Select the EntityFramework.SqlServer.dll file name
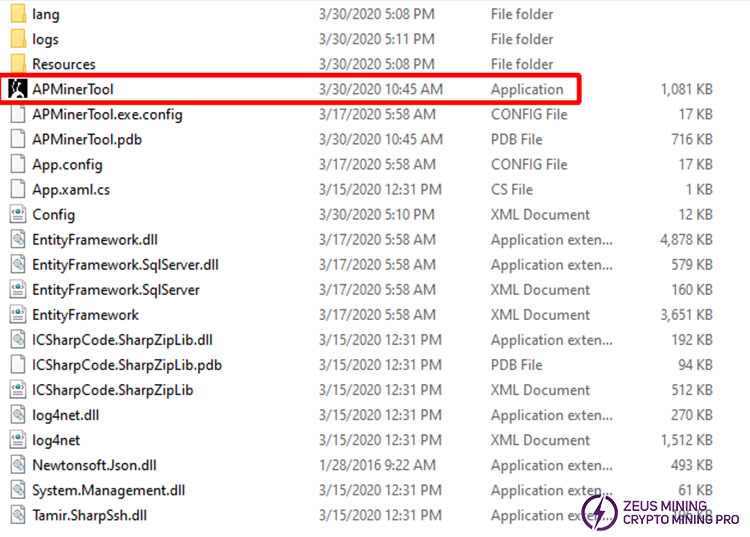Viewport: 750px width, 537px height. pyautogui.click(x=125, y=264)
